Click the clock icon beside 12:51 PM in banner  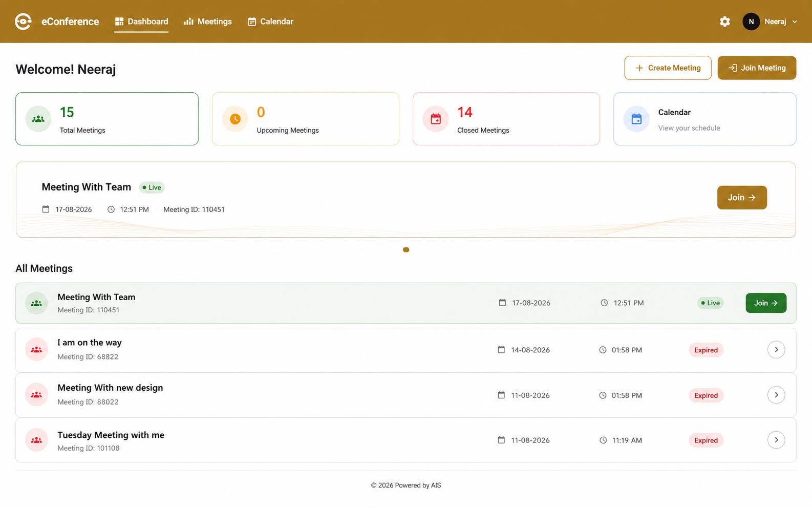(111, 209)
